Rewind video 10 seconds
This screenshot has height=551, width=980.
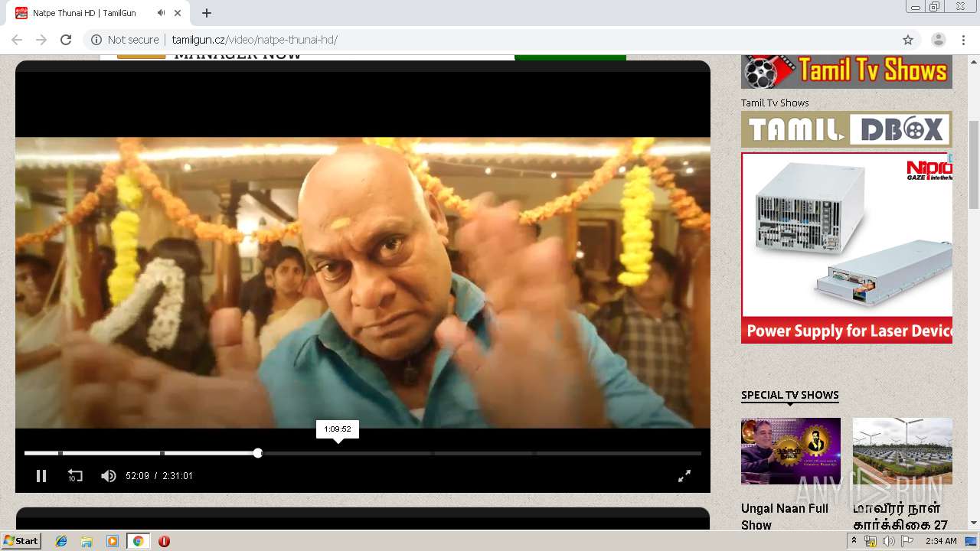coord(75,476)
